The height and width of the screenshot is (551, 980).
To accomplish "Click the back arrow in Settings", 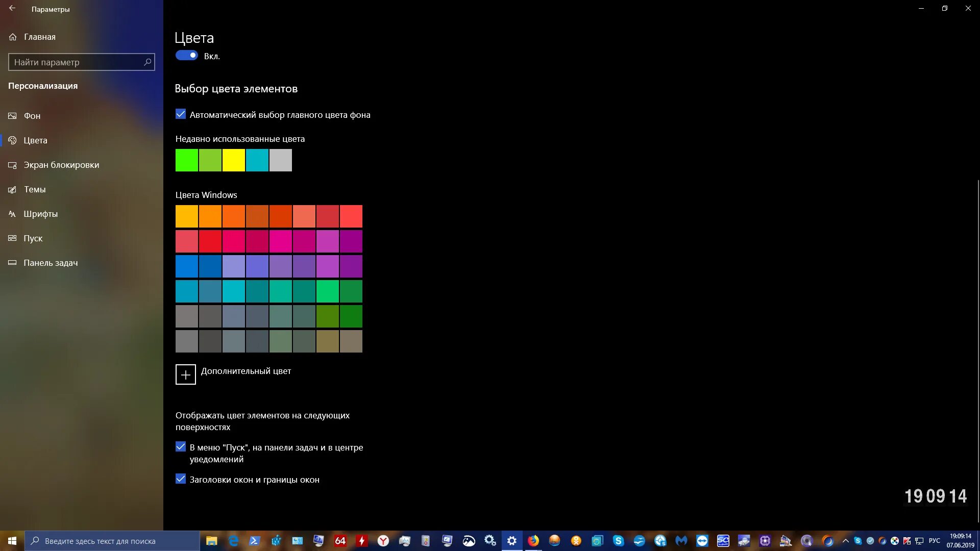I will (x=12, y=9).
